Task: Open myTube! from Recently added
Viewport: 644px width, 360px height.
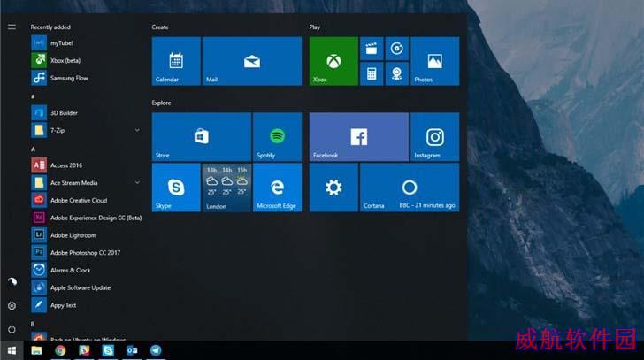Action: [87, 43]
